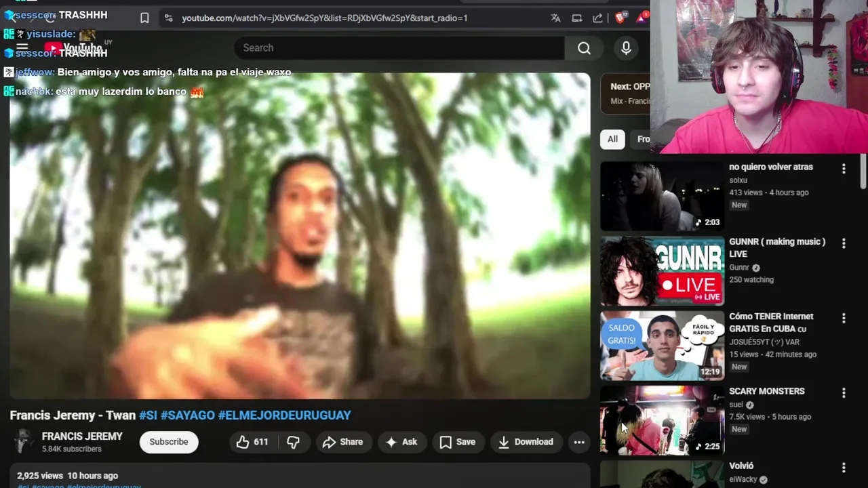
Task: Open the SCARY MONSTERS thumbnail
Action: [x=662, y=420]
